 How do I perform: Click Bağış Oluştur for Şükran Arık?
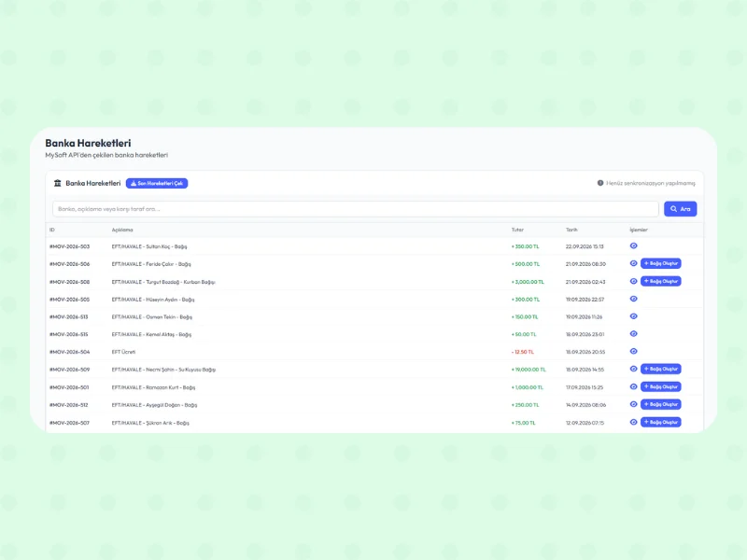(x=661, y=422)
